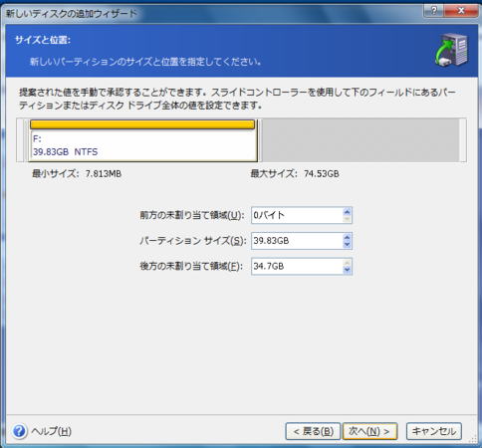Click the blue help question mark icon
Screen dimensions: 482x448
19,431
